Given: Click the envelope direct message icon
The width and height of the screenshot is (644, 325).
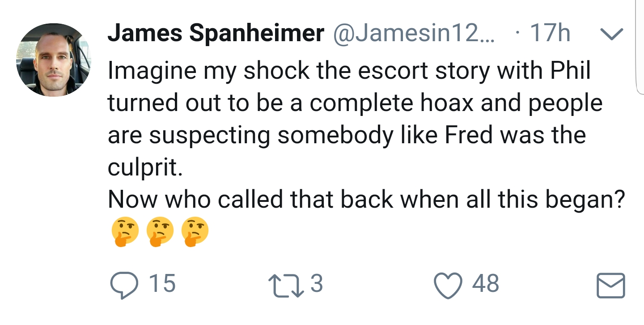Looking at the screenshot, I should [x=610, y=285].
